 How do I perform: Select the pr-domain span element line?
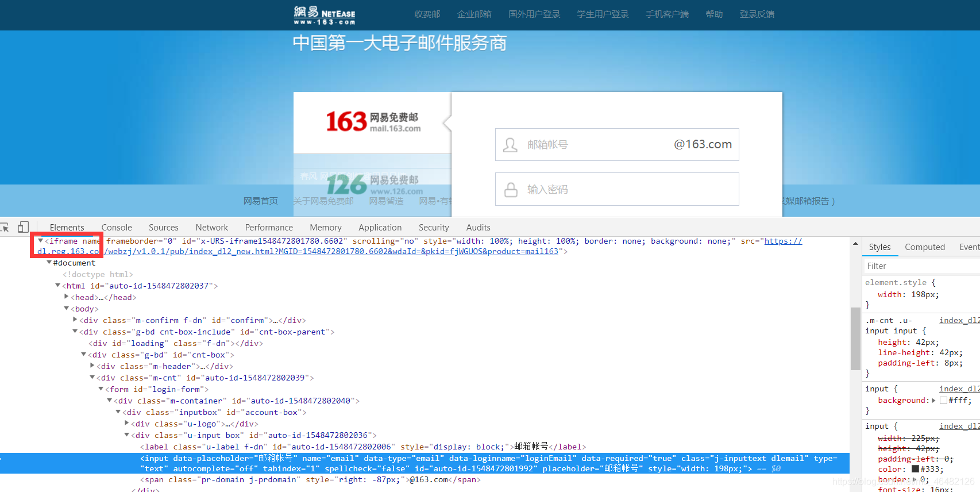310,479
